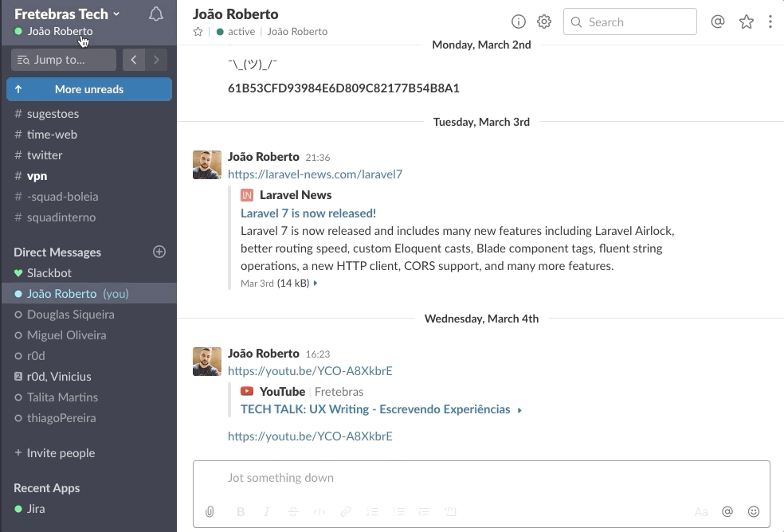Click the Jump to... quick switcher

[64, 60]
